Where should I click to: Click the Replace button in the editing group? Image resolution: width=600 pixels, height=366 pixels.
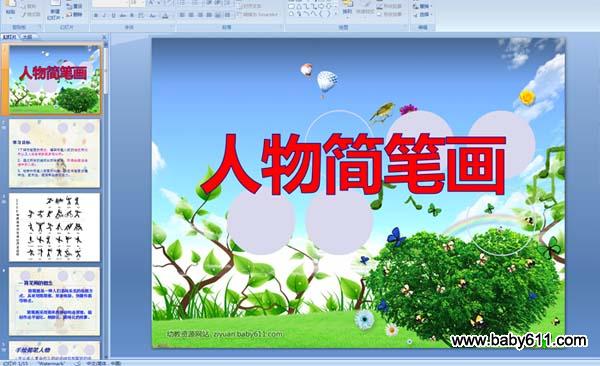coord(422,7)
